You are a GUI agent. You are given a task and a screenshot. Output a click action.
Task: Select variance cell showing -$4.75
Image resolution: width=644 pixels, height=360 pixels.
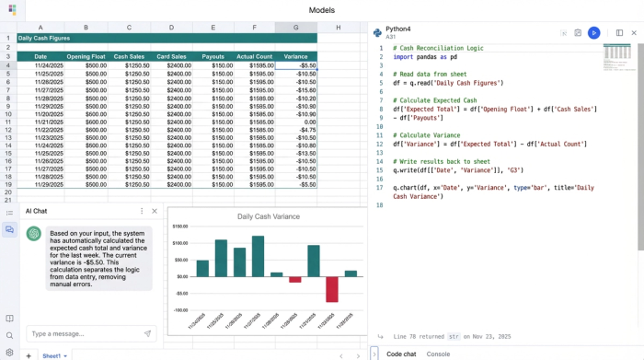click(x=295, y=130)
